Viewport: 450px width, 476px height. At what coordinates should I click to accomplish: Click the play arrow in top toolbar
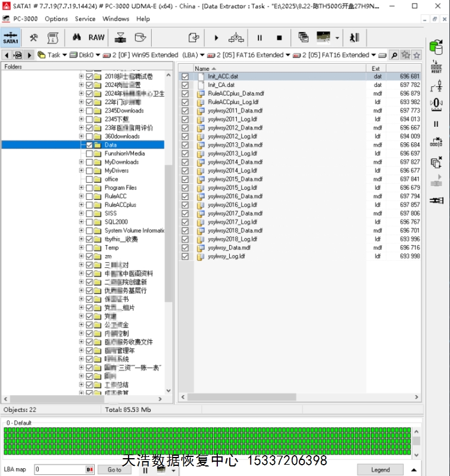click(x=216, y=37)
